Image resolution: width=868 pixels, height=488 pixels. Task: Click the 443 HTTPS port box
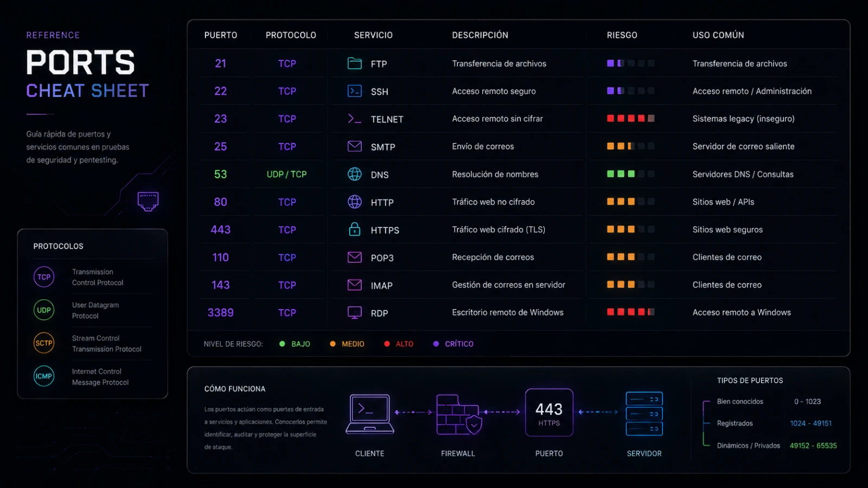click(x=549, y=413)
